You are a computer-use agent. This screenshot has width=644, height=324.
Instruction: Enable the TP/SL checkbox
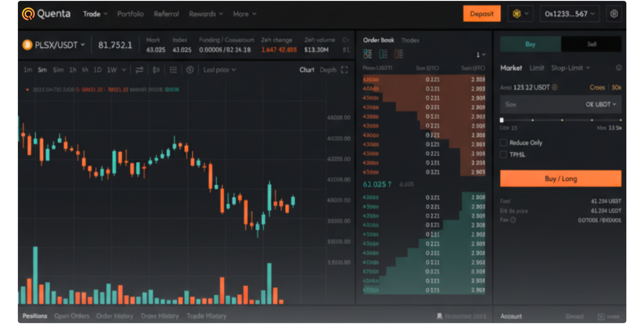pos(503,154)
